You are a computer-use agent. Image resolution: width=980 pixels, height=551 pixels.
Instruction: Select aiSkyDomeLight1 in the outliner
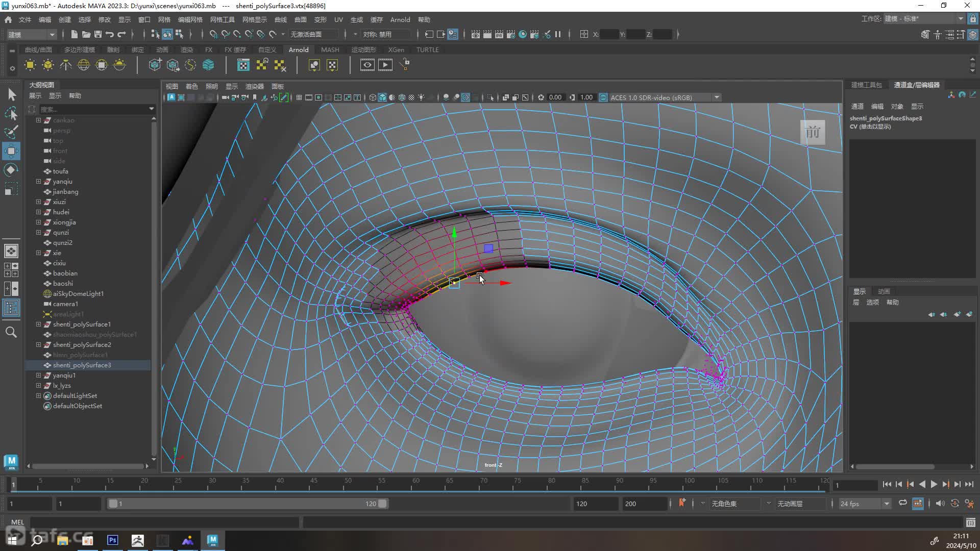coord(78,294)
